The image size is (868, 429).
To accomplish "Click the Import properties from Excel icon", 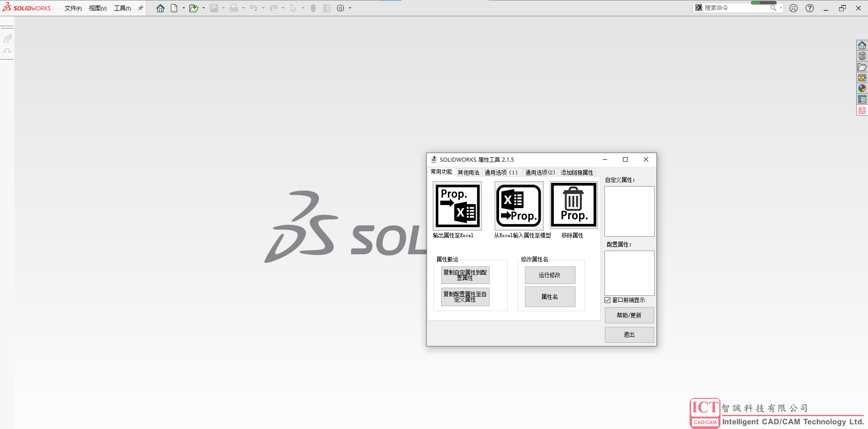I will pyautogui.click(x=519, y=206).
